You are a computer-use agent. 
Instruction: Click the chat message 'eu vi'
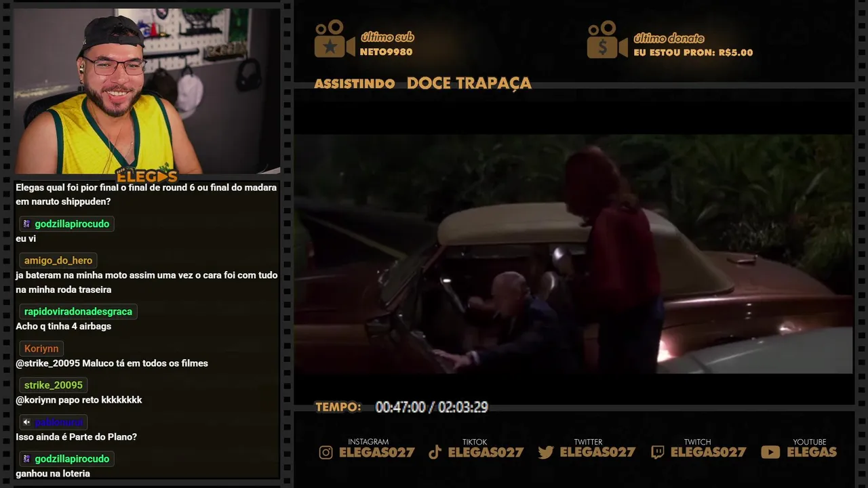tap(26, 239)
